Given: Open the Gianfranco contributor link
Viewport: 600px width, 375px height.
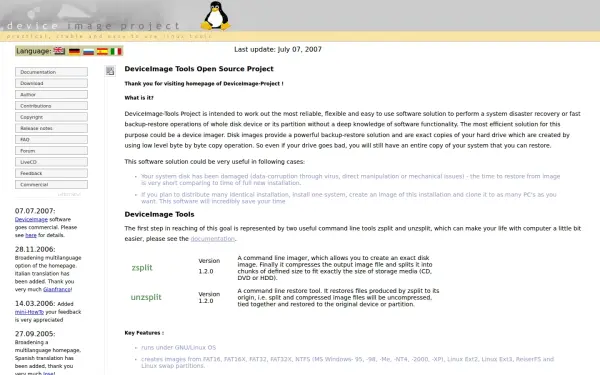Looking at the screenshot, I should [57, 289].
